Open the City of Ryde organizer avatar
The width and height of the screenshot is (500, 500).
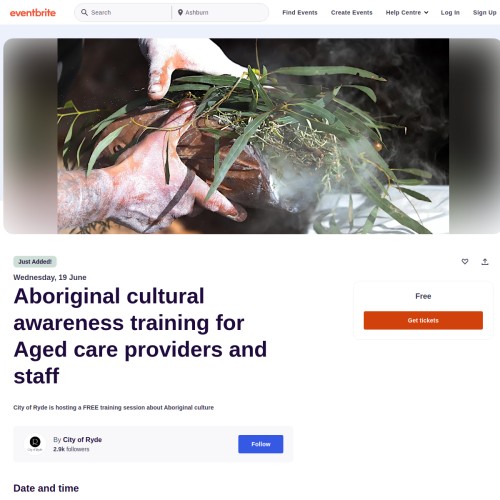pyautogui.click(x=35, y=444)
